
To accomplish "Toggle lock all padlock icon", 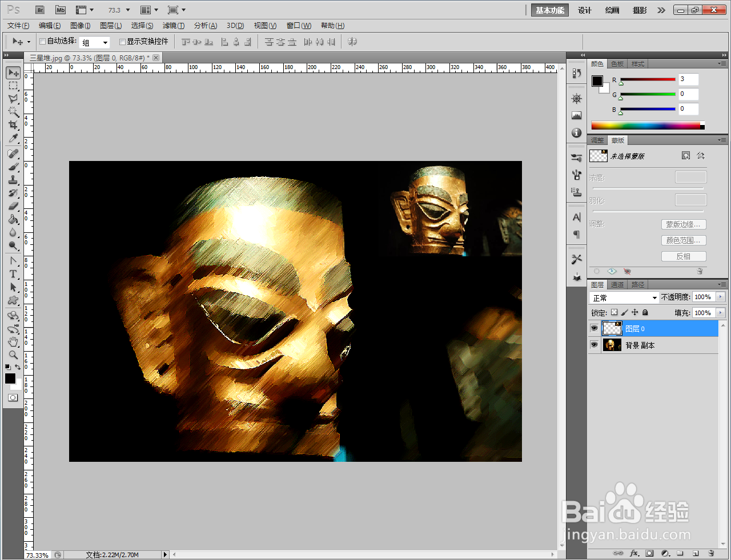I will (645, 312).
